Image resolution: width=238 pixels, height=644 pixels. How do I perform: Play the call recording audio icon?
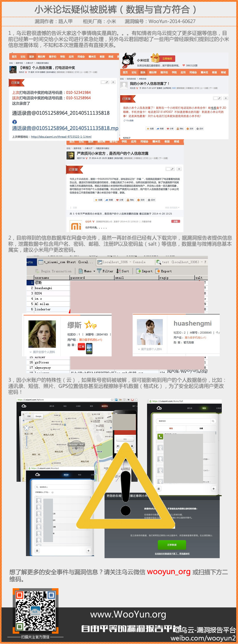[x=14, y=122]
